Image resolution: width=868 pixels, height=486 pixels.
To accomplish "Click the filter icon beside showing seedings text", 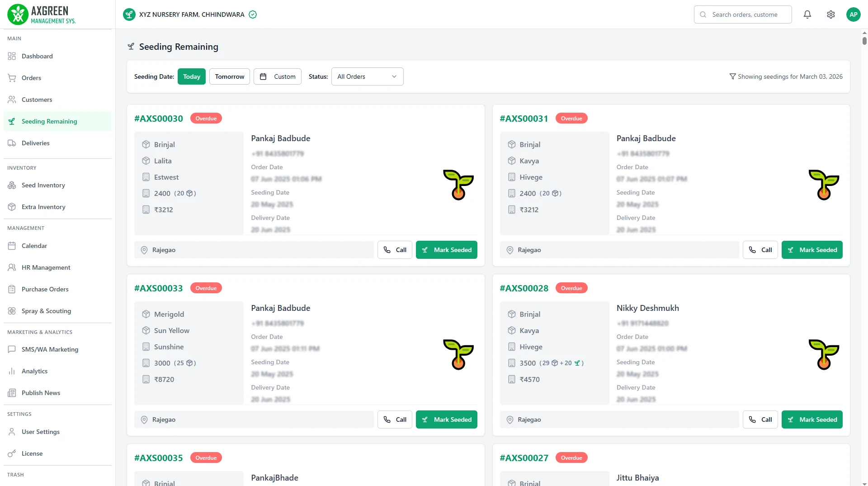I will (732, 76).
